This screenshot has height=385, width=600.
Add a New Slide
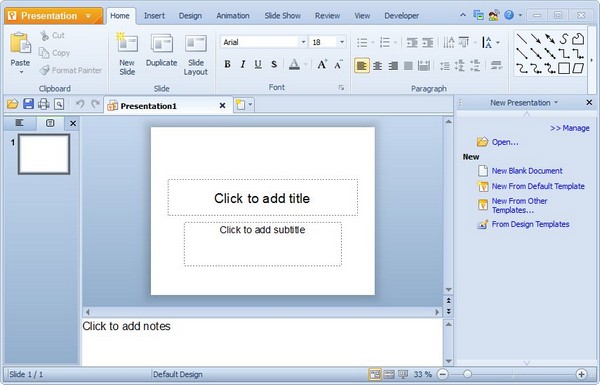(x=127, y=55)
